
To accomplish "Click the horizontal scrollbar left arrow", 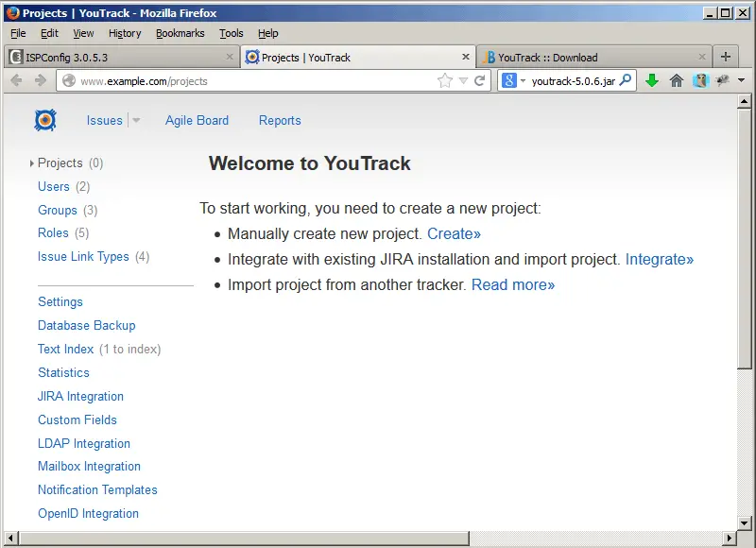I will pyautogui.click(x=12, y=538).
